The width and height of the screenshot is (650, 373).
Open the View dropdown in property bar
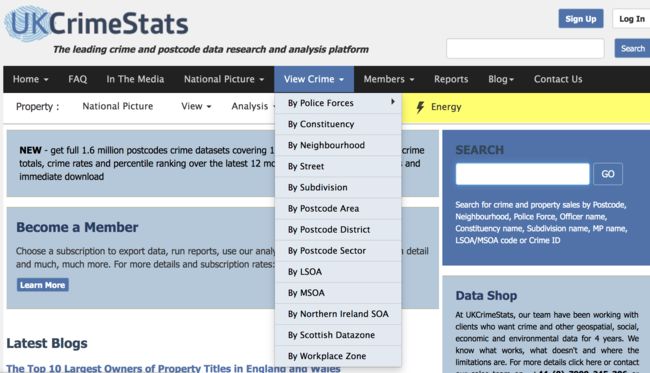(196, 107)
